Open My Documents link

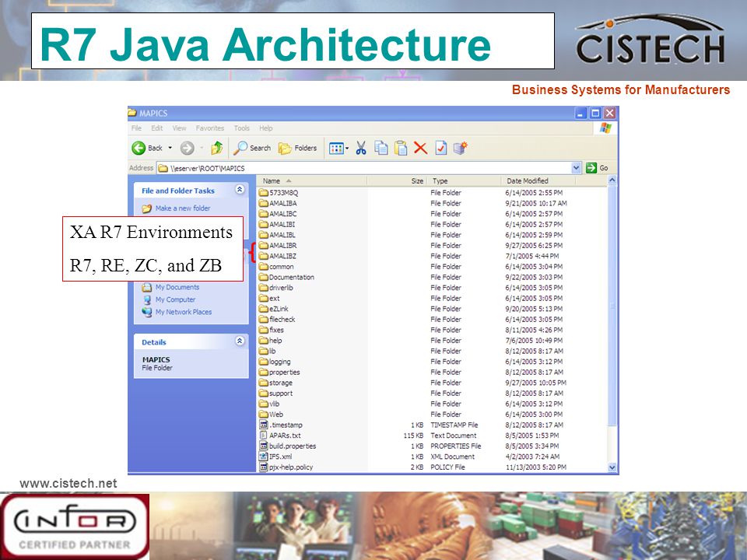[x=170, y=287]
